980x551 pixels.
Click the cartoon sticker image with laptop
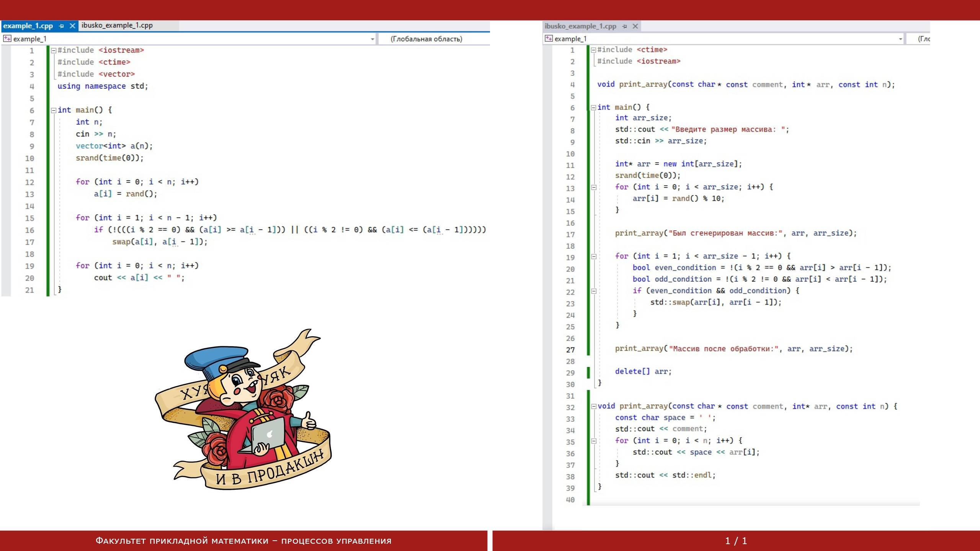pyautogui.click(x=245, y=409)
